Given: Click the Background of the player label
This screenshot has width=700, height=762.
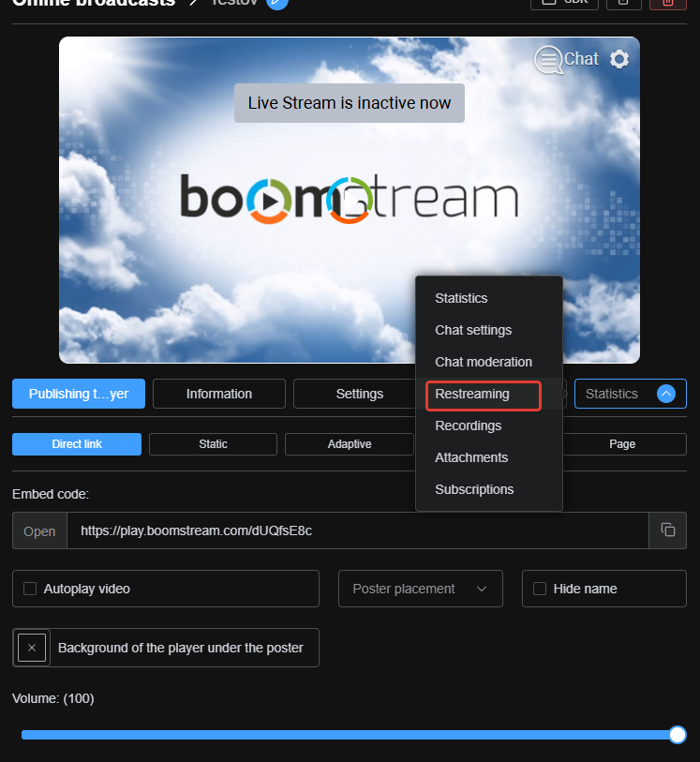Looking at the screenshot, I should [180, 648].
